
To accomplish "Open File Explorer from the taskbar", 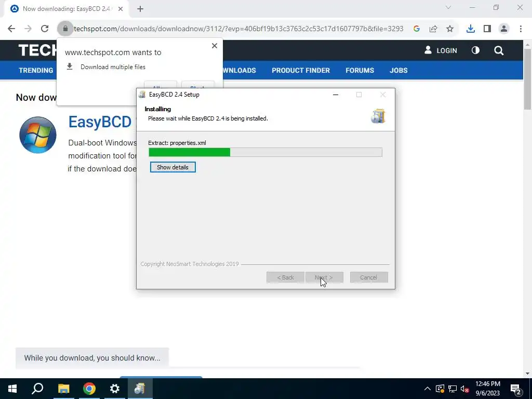I will pos(63,389).
